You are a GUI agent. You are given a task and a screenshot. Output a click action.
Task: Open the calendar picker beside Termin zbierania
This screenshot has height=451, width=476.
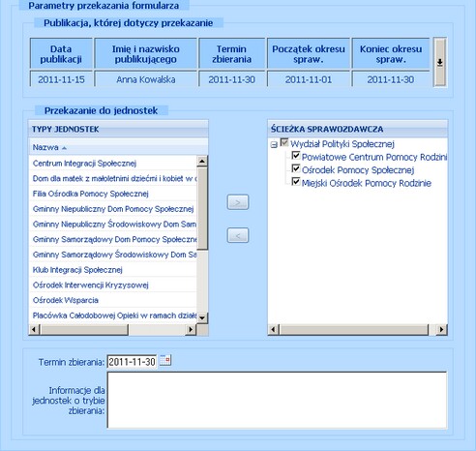tap(165, 360)
